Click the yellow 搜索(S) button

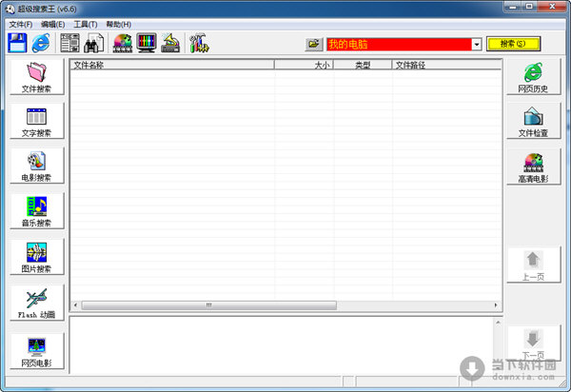[513, 44]
